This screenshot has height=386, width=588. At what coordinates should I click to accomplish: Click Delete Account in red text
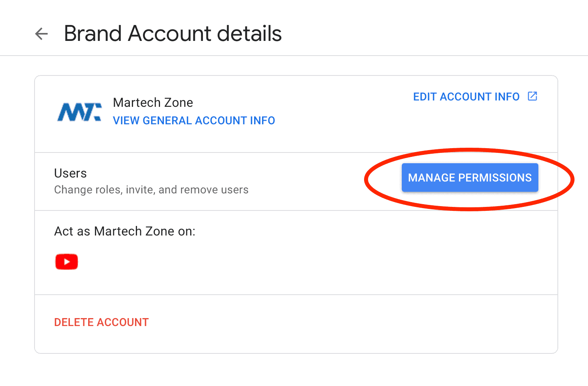coord(101,322)
